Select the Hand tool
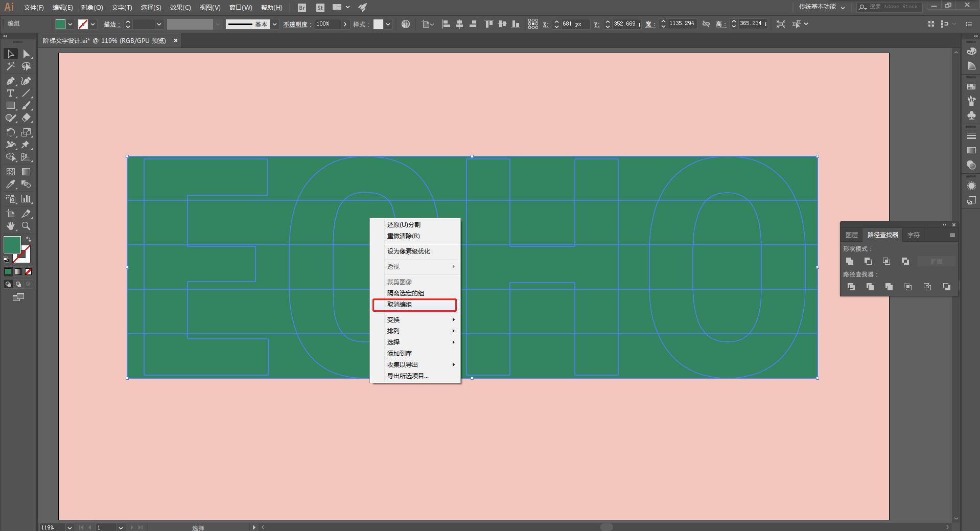The width and height of the screenshot is (980, 531). click(10, 226)
